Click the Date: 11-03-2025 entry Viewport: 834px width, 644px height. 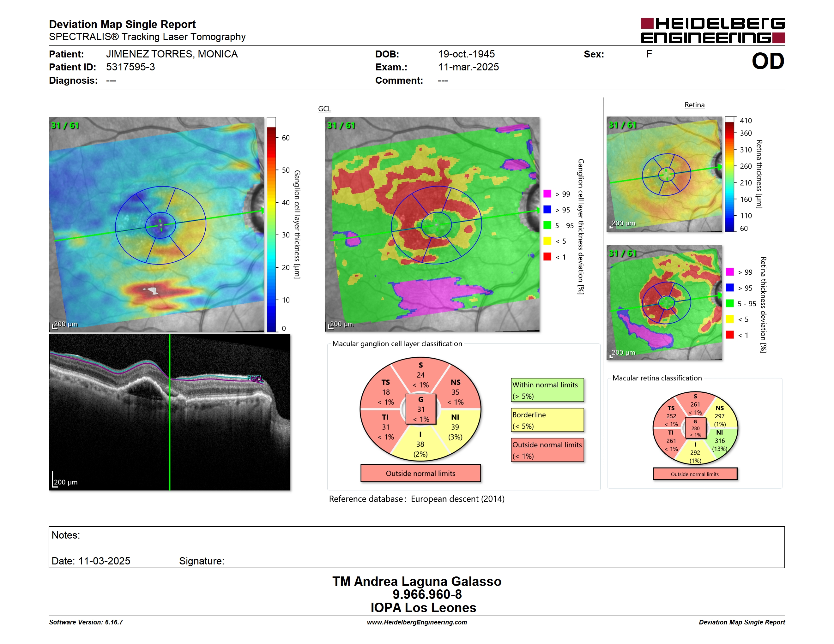91,561
